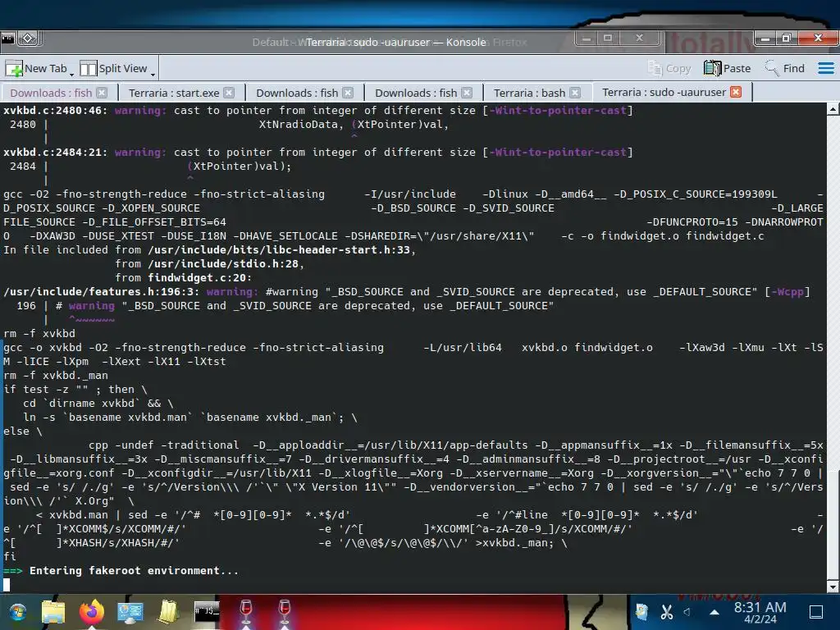Open the clock showing 8:31 AM

point(760,612)
